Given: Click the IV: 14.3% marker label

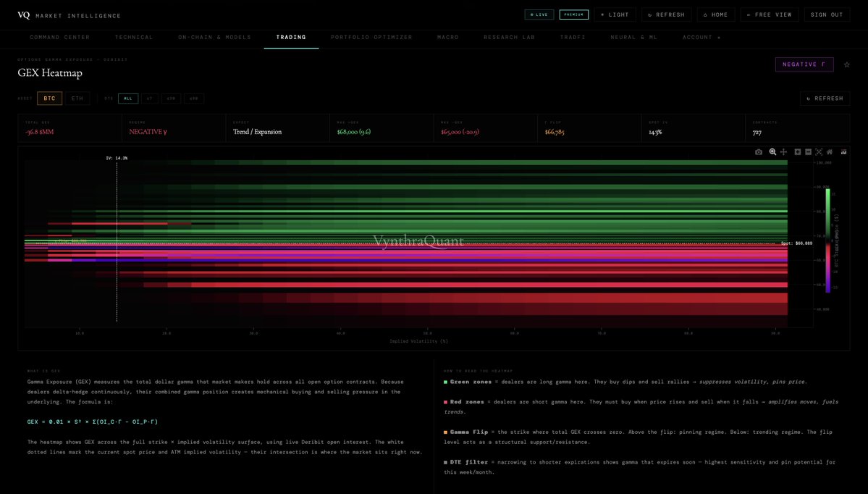Looking at the screenshot, I should (x=117, y=159).
